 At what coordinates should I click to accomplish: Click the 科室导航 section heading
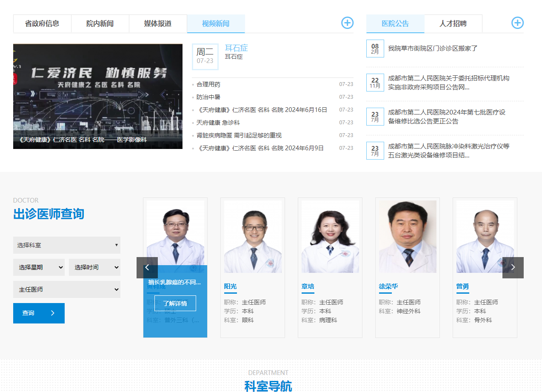268,386
